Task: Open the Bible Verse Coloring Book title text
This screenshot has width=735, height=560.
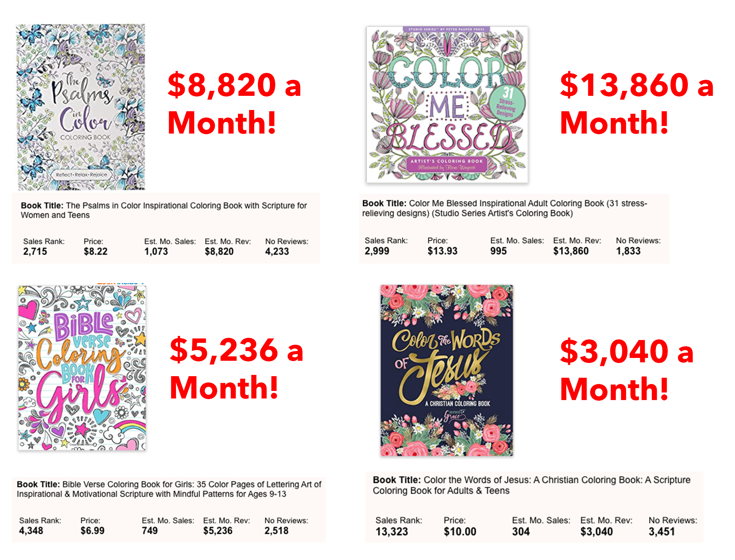Action: click(x=169, y=489)
